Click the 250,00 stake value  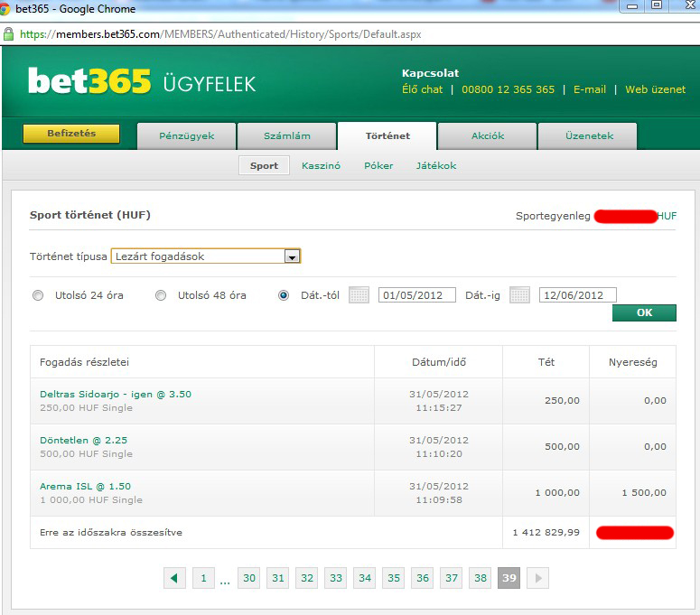click(x=562, y=400)
